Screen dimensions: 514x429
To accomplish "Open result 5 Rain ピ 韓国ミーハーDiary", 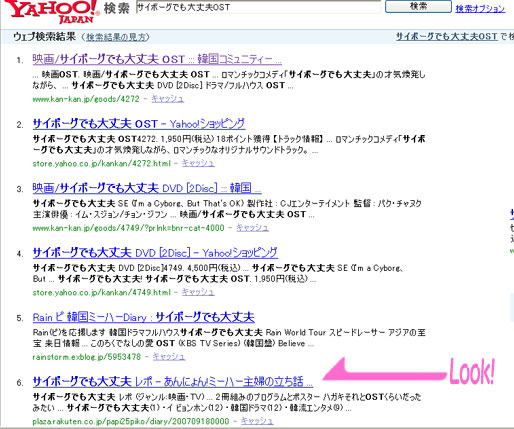I will 144,317.
